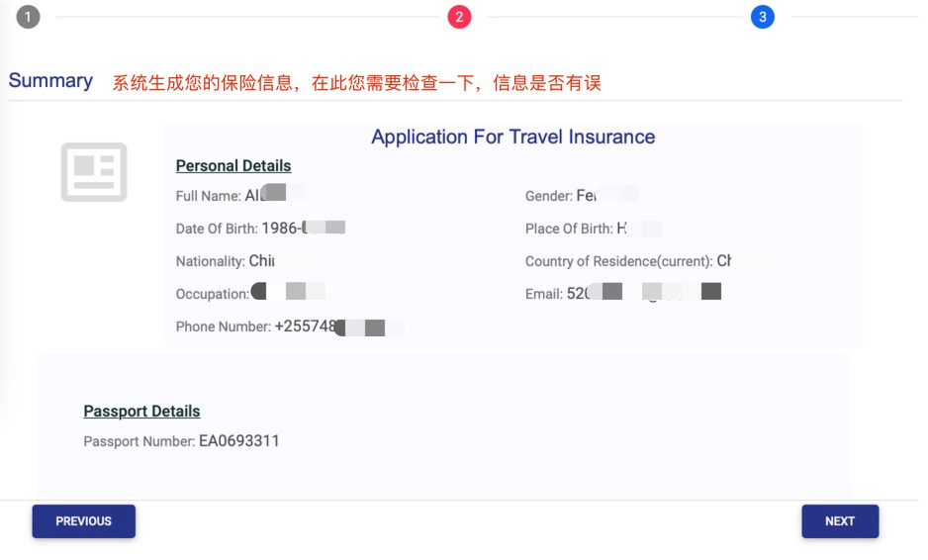
Task: Click the Date Of Birth value
Action: click(303, 229)
